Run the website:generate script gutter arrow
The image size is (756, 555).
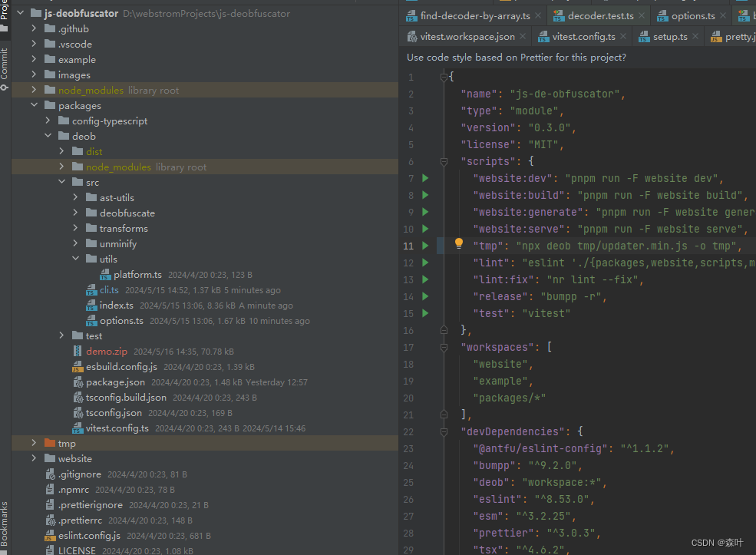[425, 212]
